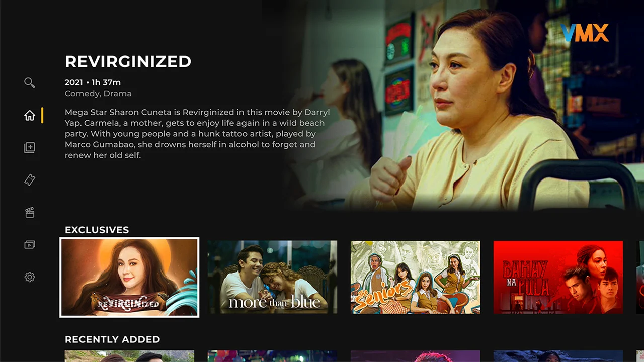Select the Revirginized poster thumbnail
This screenshot has height=362, width=644.
[x=129, y=278]
